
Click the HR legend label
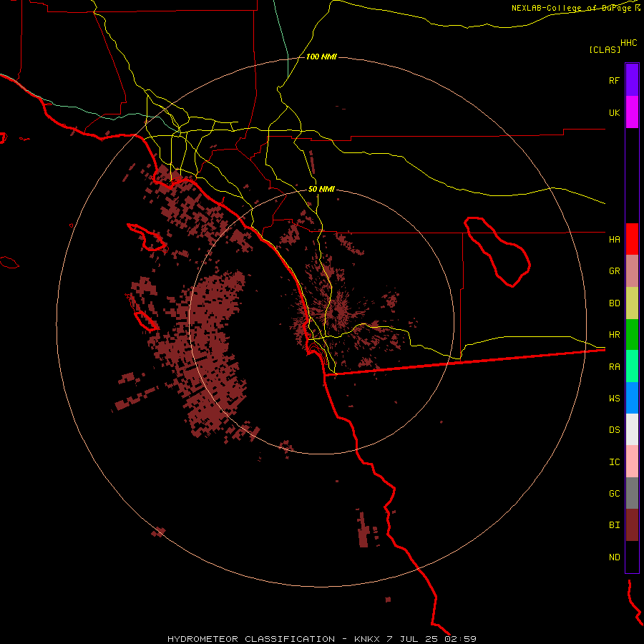click(x=614, y=335)
